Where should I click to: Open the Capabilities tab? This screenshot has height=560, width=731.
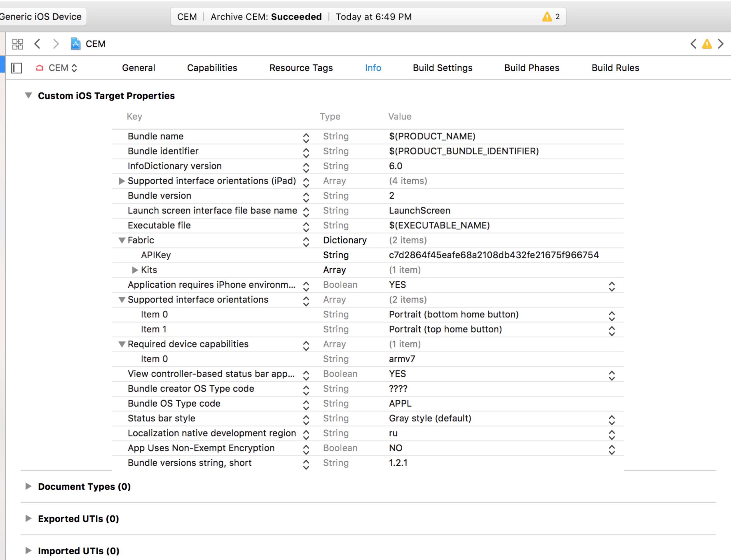(x=212, y=68)
